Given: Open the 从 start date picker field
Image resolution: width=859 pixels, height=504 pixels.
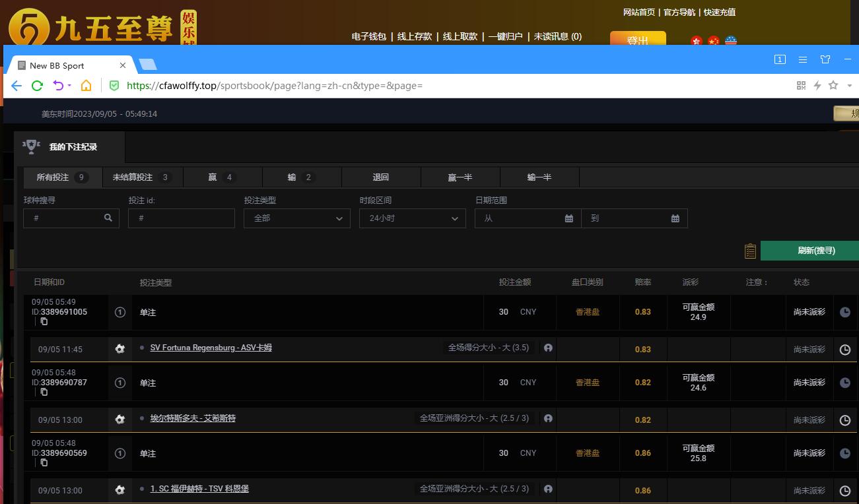Looking at the screenshot, I should 527,218.
